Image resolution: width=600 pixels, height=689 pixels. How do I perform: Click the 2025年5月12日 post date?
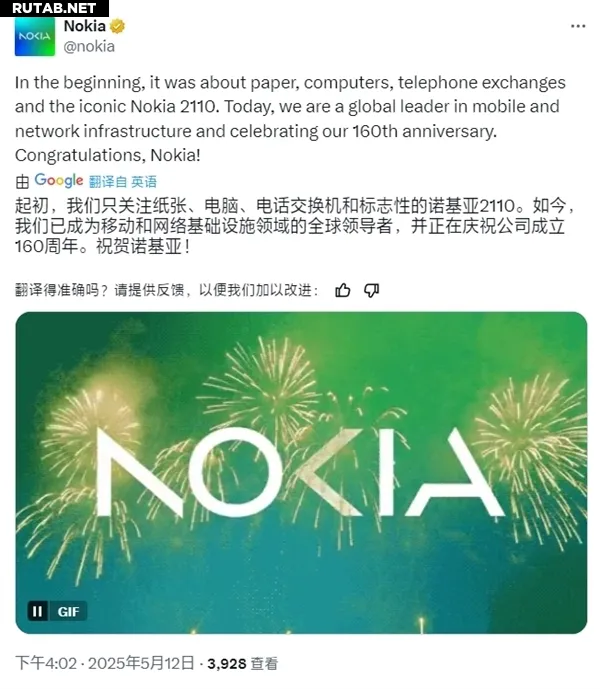coord(138,663)
